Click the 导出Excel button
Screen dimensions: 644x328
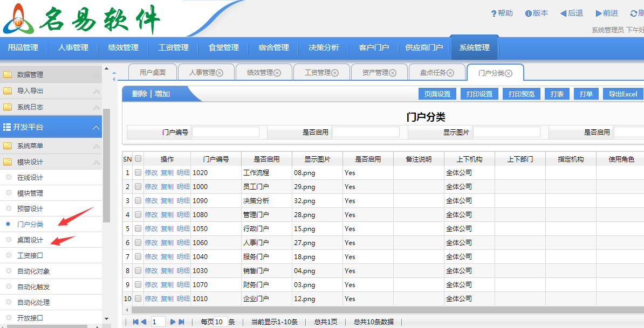(622, 94)
